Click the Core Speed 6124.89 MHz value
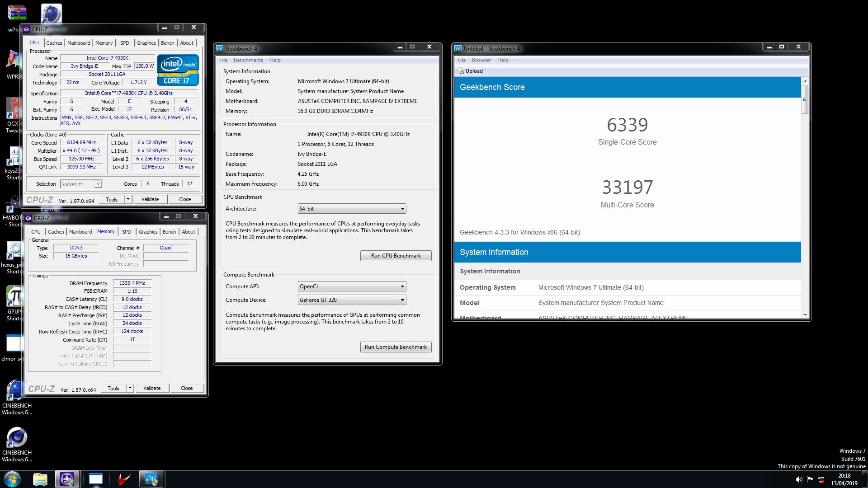 [x=81, y=142]
